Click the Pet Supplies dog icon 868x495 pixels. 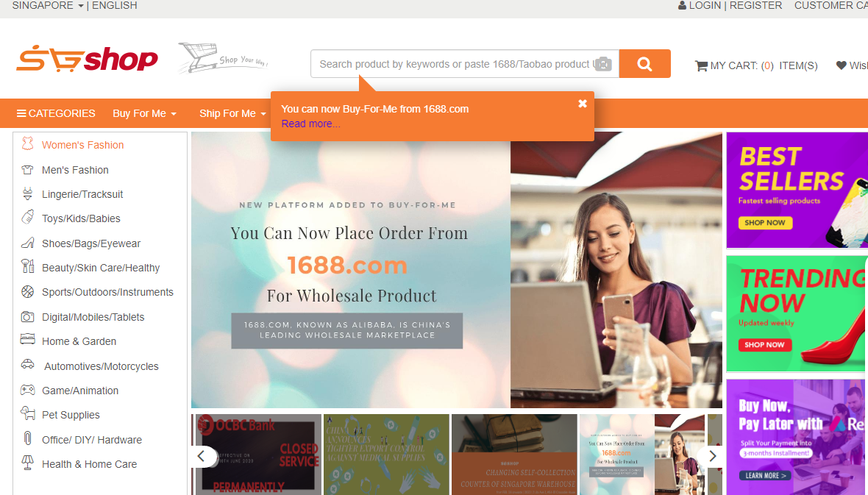pyautogui.click(x=27, y=413)
